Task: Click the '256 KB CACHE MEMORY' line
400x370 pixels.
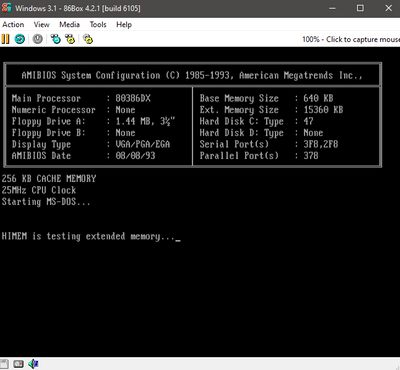Action: (49, 179)
